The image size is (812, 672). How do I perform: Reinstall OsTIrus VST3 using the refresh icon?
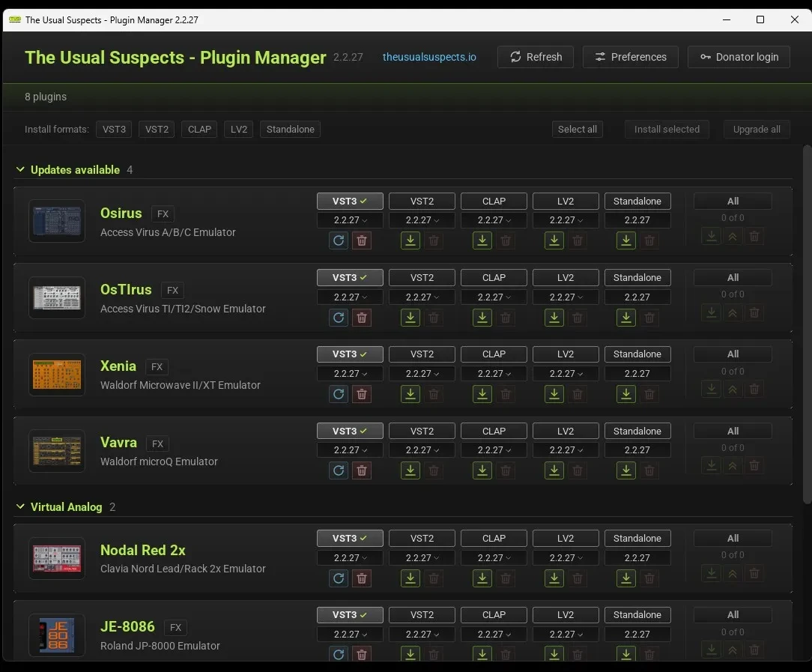(338, 318)
